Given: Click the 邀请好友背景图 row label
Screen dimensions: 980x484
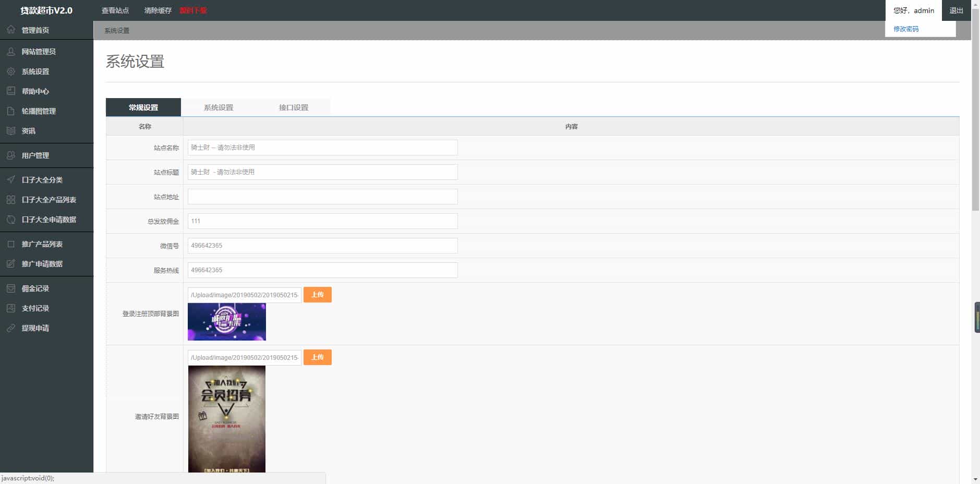Looking at the screenshot, I should pos(157,417).
